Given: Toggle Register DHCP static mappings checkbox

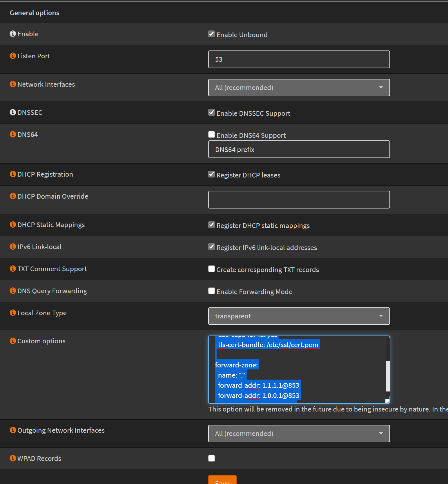Looking at the screenshot, I should 212,225.
